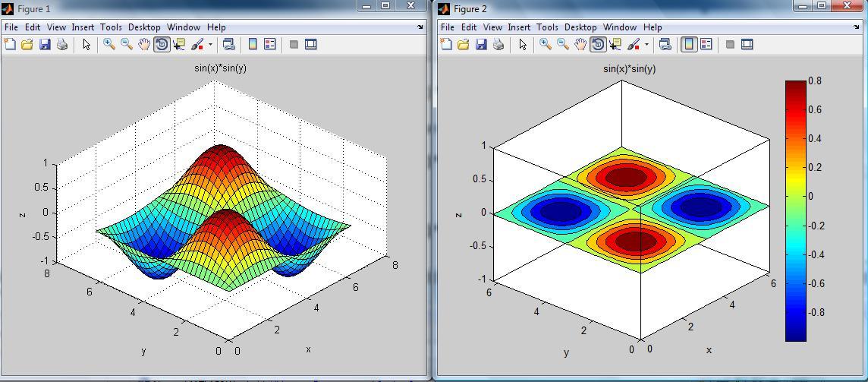This screenshot has width=868, height=382.
Task: Select the Pan hand tool in Figure 1
Action: point(144,45)
